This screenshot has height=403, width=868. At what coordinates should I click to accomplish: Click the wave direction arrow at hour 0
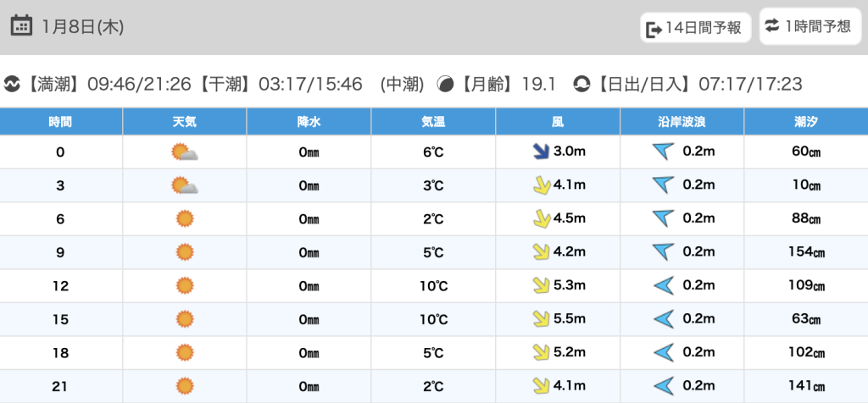tap(662, 152)
